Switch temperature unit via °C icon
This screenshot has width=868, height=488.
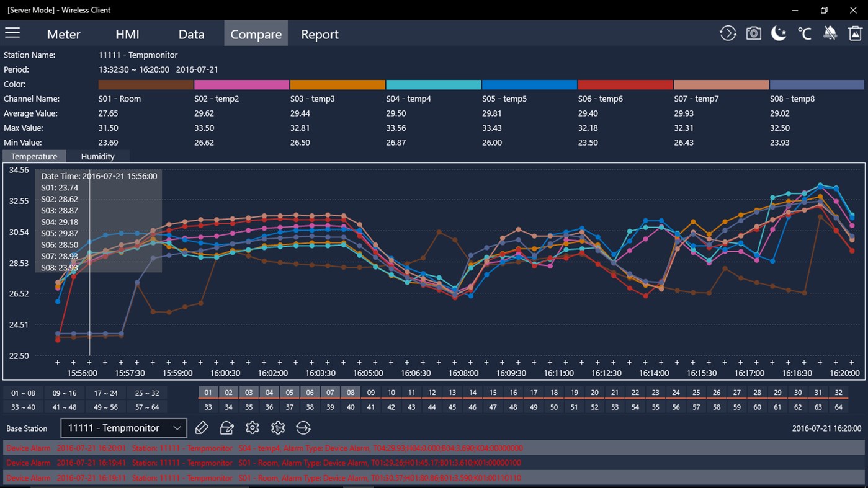[805, 33]
